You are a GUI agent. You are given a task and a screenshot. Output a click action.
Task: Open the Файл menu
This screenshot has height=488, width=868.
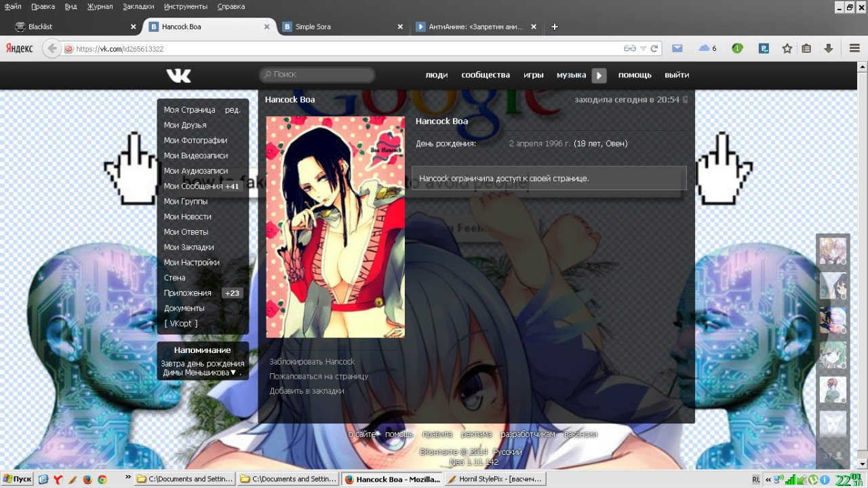pyautogui.click(x=12, y=6)
